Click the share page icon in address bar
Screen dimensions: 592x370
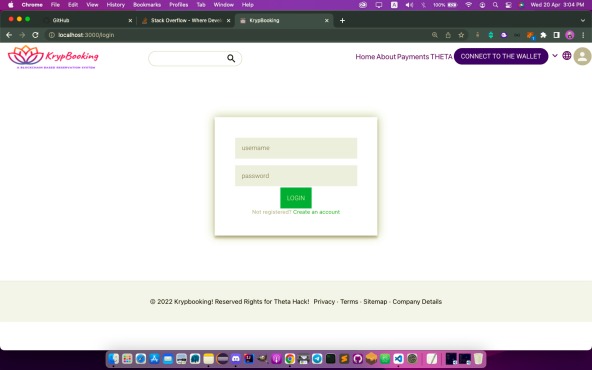coord(448,35)
